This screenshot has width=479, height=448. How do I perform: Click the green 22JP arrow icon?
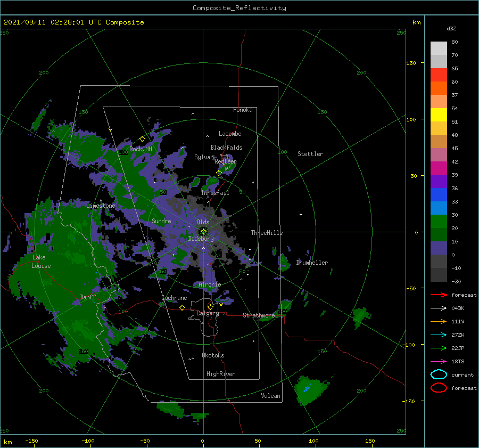click(439, 348)
